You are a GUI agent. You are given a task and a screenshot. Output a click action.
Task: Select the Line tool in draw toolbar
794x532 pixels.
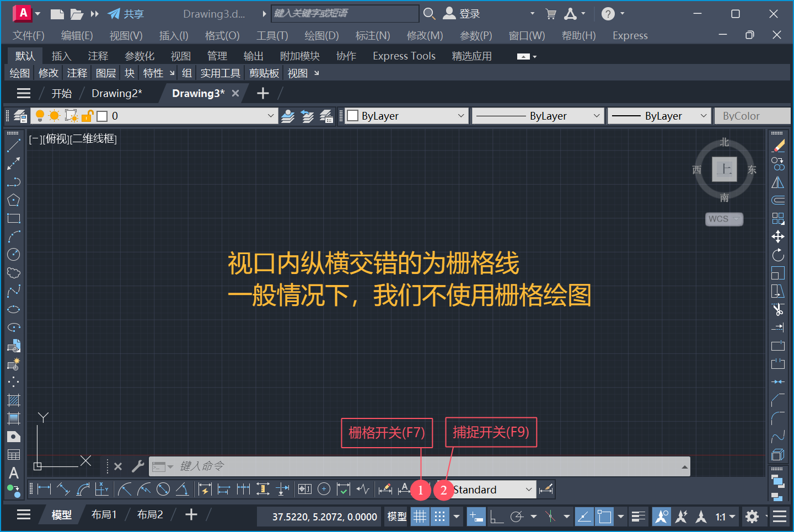tap(14, 146)
